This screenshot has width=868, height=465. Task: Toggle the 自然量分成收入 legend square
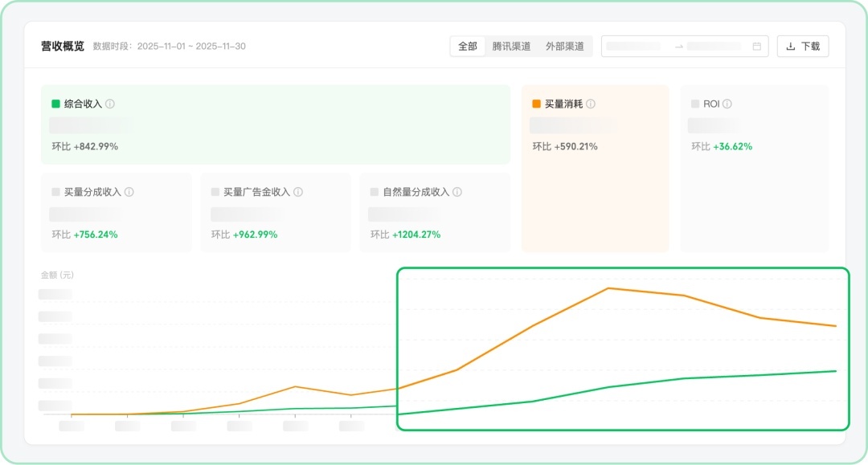click(x=375, y=193)
